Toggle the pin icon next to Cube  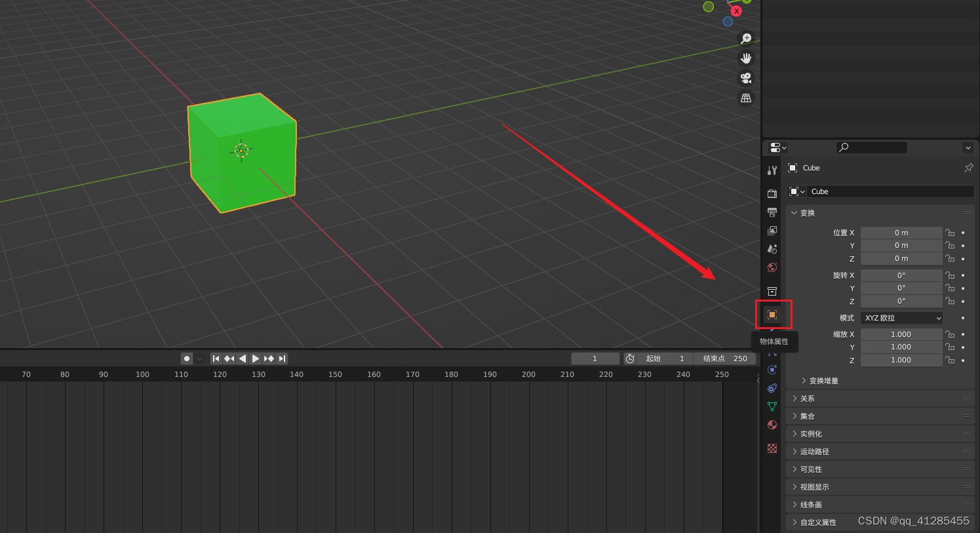[x=968, y=168]
